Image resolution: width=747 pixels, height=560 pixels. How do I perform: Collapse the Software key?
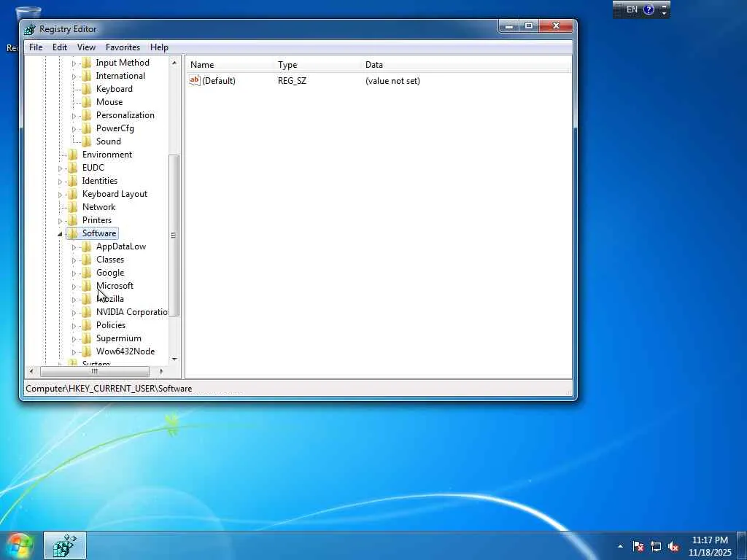[60, 234]
